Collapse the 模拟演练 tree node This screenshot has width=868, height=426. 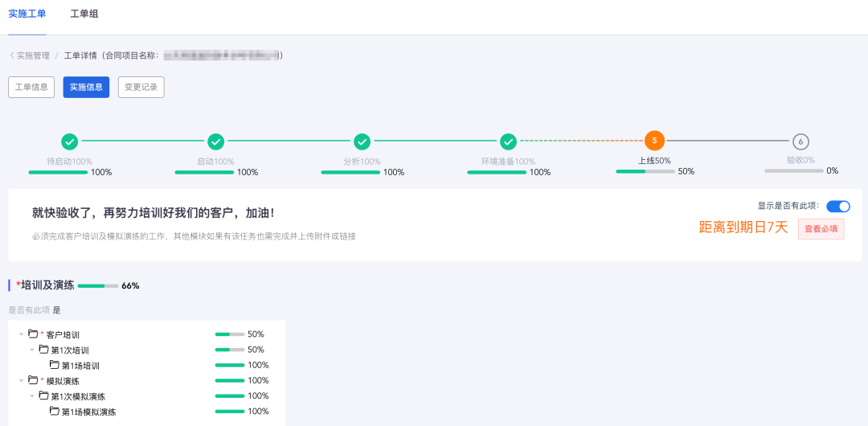pos(22,380)
